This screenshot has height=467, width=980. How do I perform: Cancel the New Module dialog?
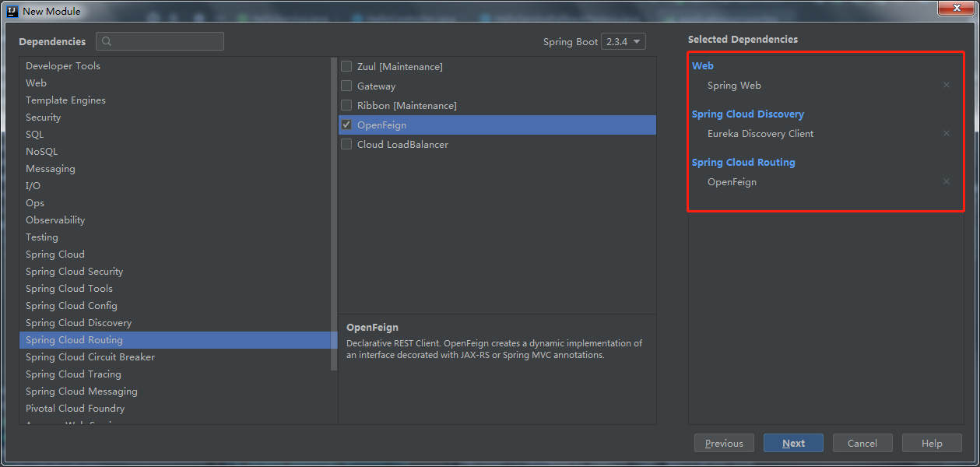[862, 444]
